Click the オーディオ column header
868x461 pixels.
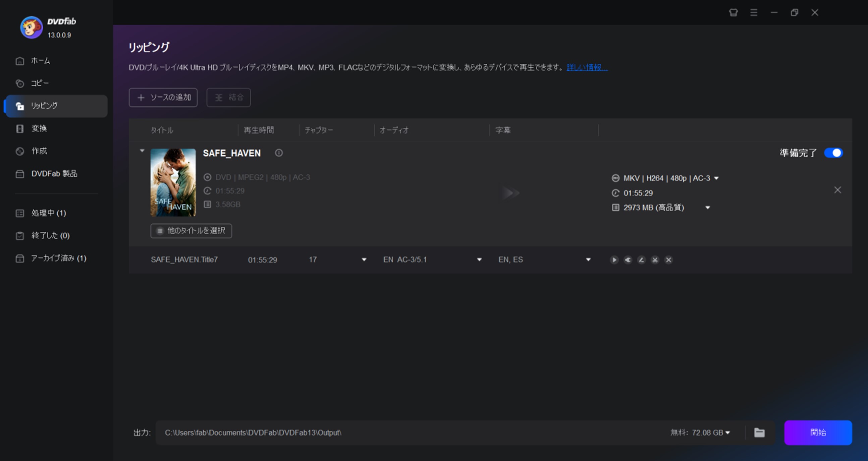pyautogui.click(x=394, y=130)
